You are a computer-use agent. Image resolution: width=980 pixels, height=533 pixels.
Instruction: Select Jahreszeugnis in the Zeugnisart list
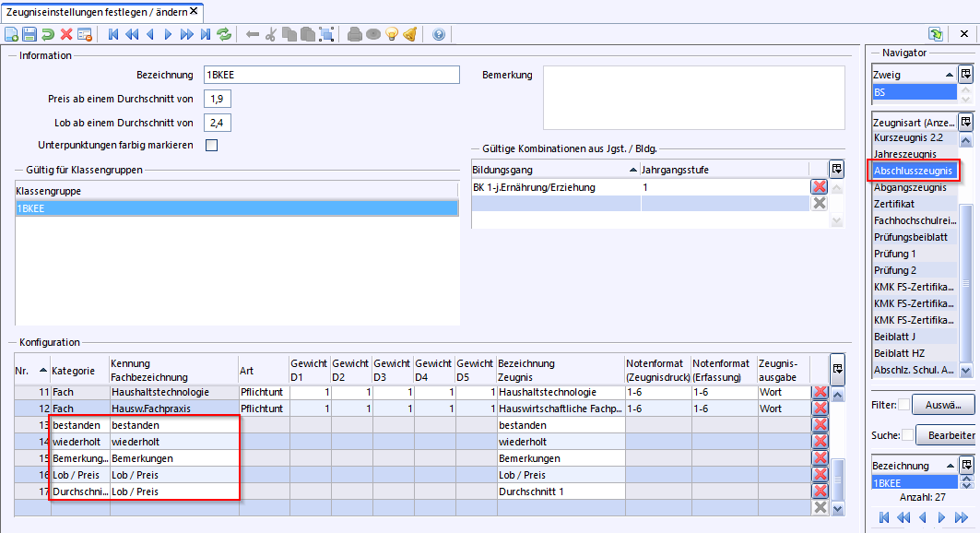[905, 154]
